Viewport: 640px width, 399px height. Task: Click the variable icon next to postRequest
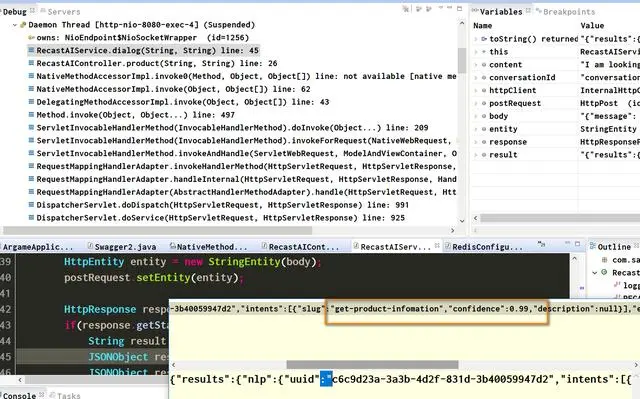(x=484, y=103)
